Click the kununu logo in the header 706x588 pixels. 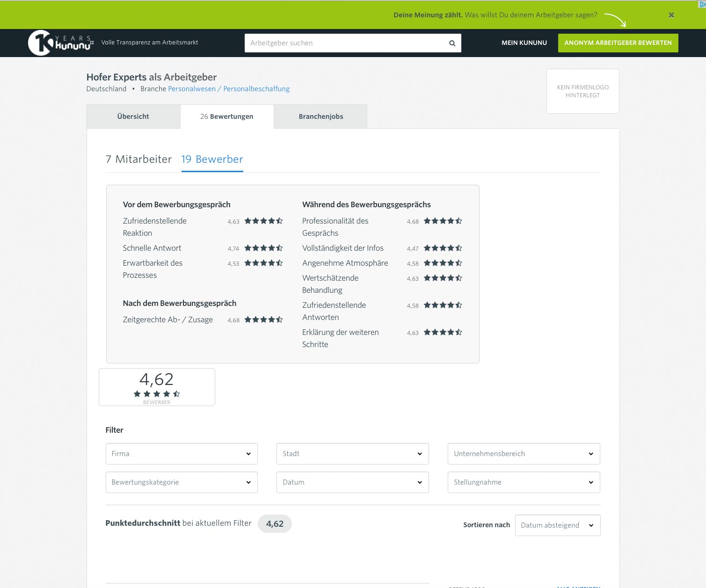click(61, 43)
